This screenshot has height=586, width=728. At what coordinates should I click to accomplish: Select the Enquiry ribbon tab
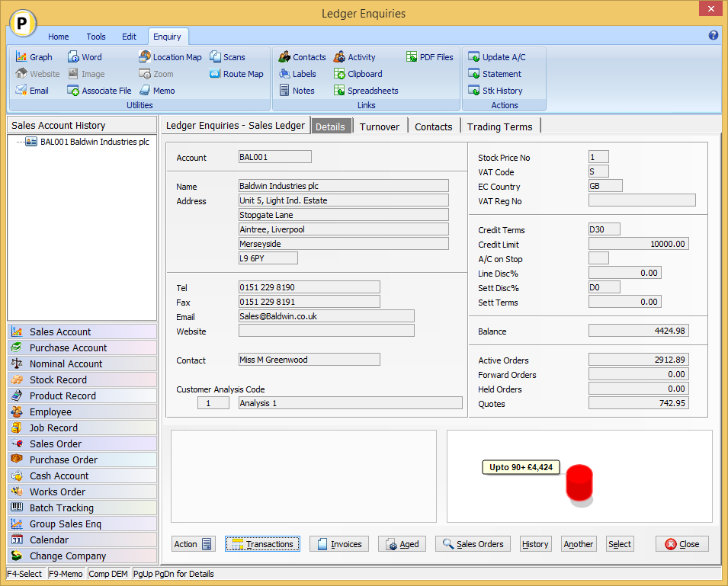tap(167, 37)
